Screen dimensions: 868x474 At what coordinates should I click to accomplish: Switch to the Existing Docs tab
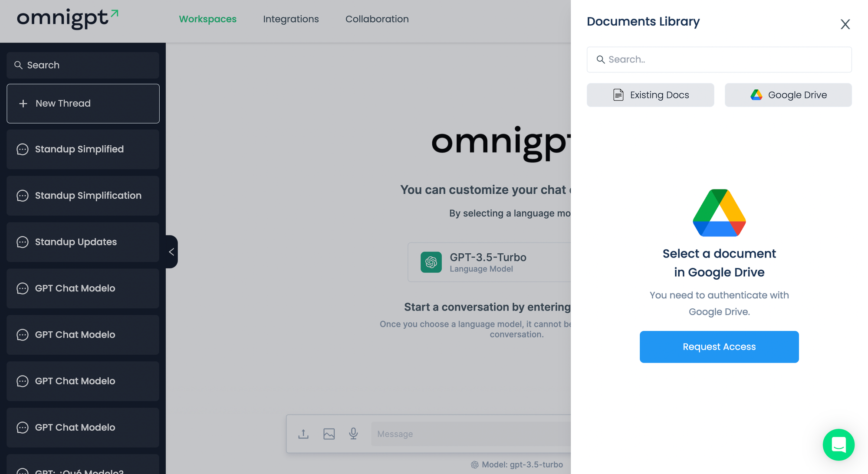650,95
